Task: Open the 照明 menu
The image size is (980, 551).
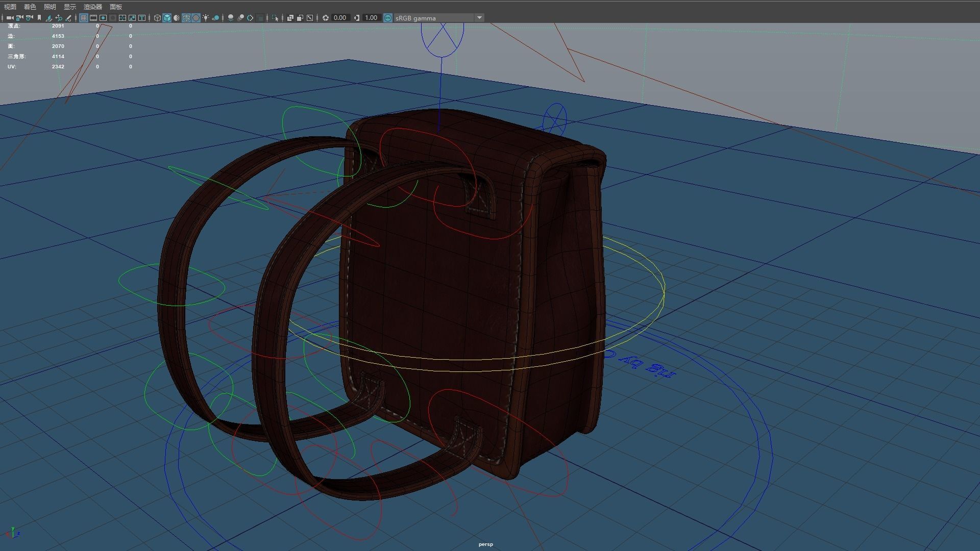Action: tap(50, 7)
